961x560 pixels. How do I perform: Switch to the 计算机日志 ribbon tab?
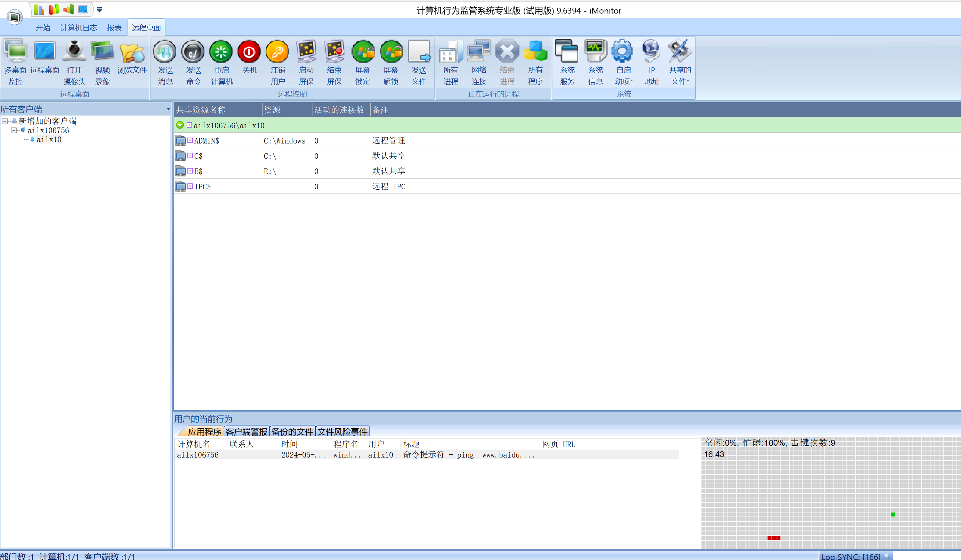79,27
